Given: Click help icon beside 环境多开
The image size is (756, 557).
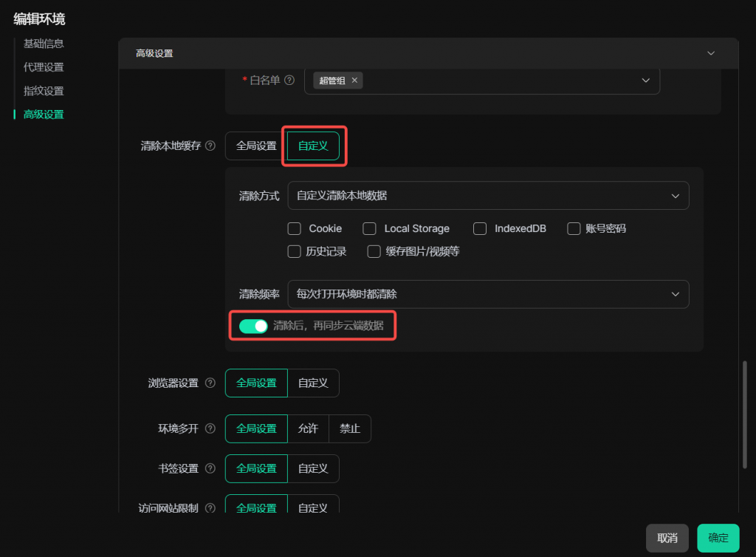Looking at the screenshot, I should (x=210, y=428).
